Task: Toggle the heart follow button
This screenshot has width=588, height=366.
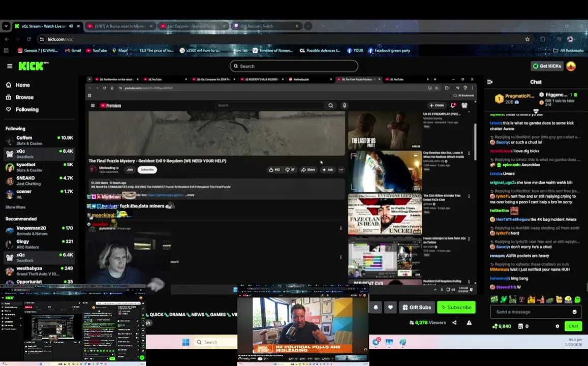Action: [390, 307]
